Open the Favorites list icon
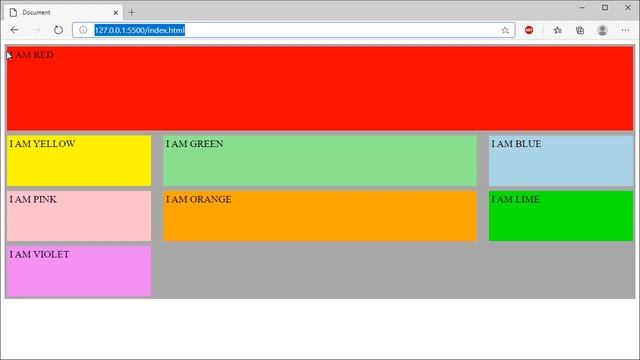This screenshot has width=640, height=360. click(558, 30)
